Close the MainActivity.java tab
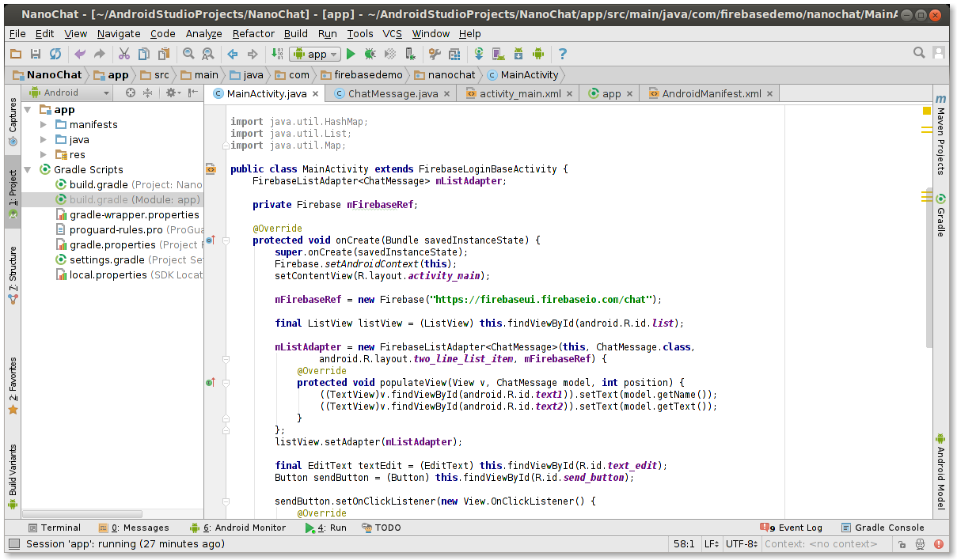 pos(315,94)
